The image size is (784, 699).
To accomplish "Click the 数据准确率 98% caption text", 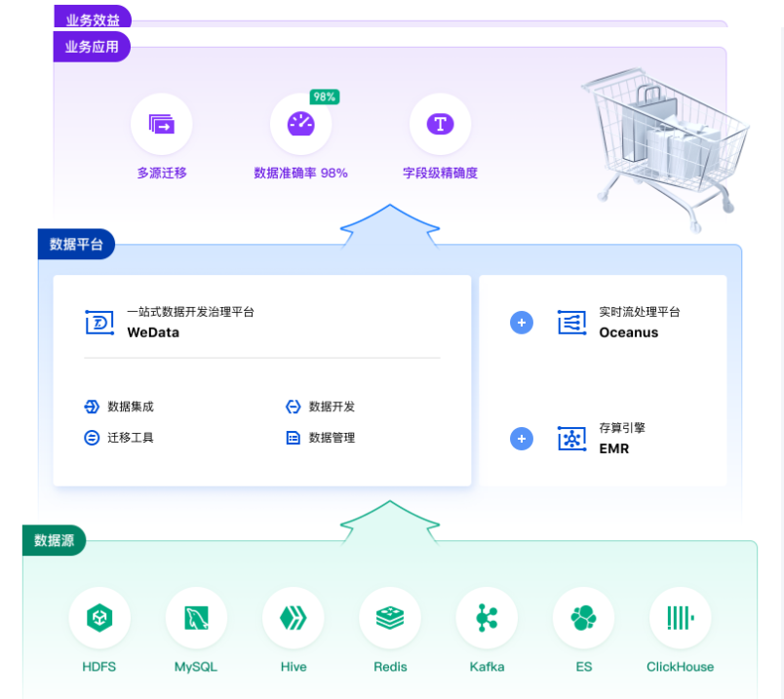I will 300,173.
